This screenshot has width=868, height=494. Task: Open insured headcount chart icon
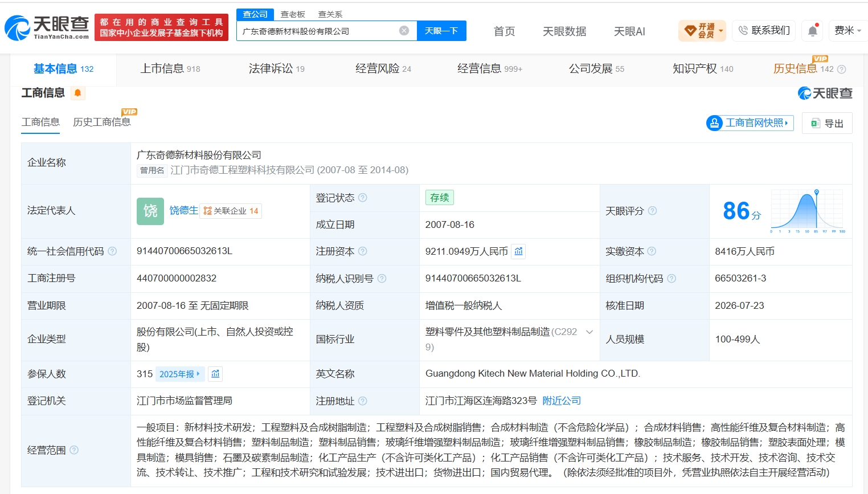(215, 374)
